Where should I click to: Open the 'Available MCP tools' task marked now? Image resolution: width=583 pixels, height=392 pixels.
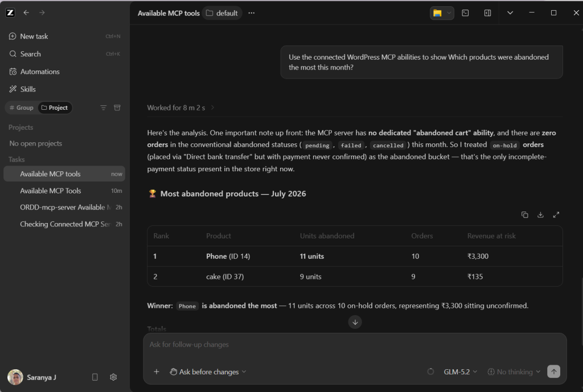point(64,174)
